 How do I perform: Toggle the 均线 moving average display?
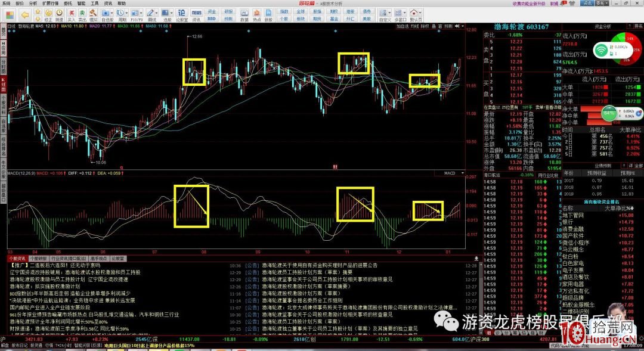pyautogui.click(x=415, y=26)
